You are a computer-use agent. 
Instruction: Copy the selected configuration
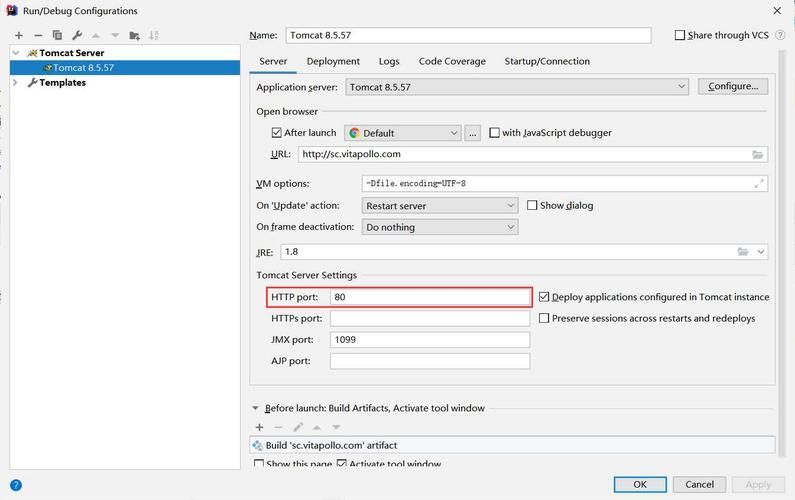(x=57, y=35)
